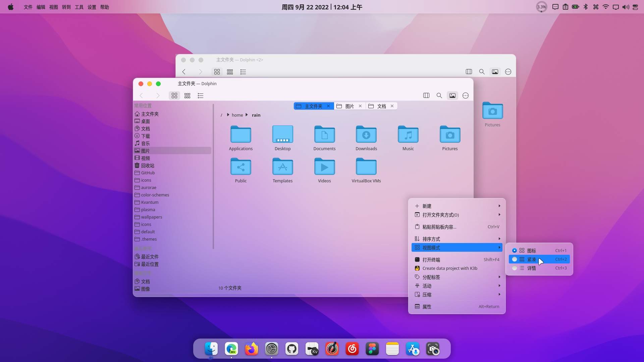Open the Applications folder
This screenshot has height=362, width=644.
241,138
